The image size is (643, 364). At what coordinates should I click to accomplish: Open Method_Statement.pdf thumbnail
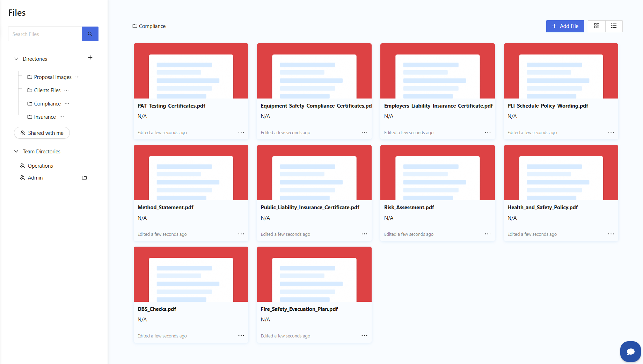(191, 173)
